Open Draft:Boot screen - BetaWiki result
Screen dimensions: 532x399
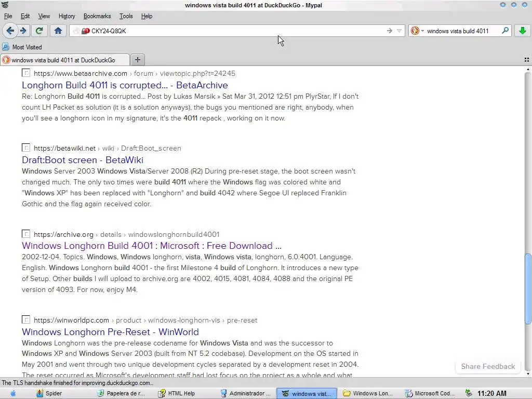point(83,160)
